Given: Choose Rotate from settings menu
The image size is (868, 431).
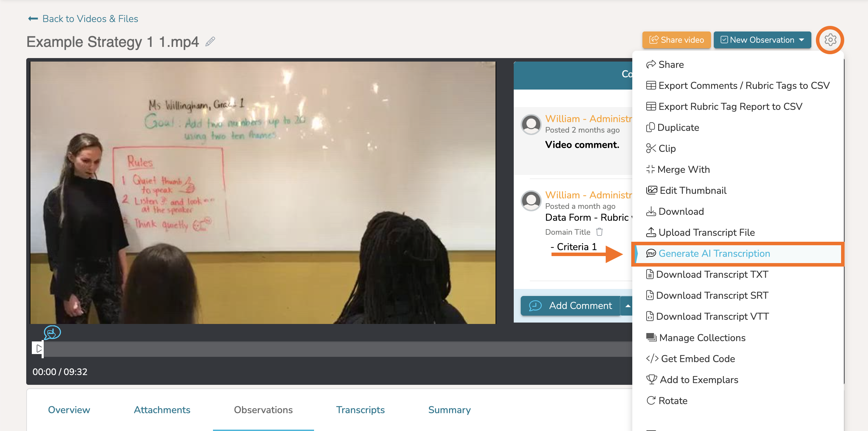Looking at the screenshot, I should [667, 401].
